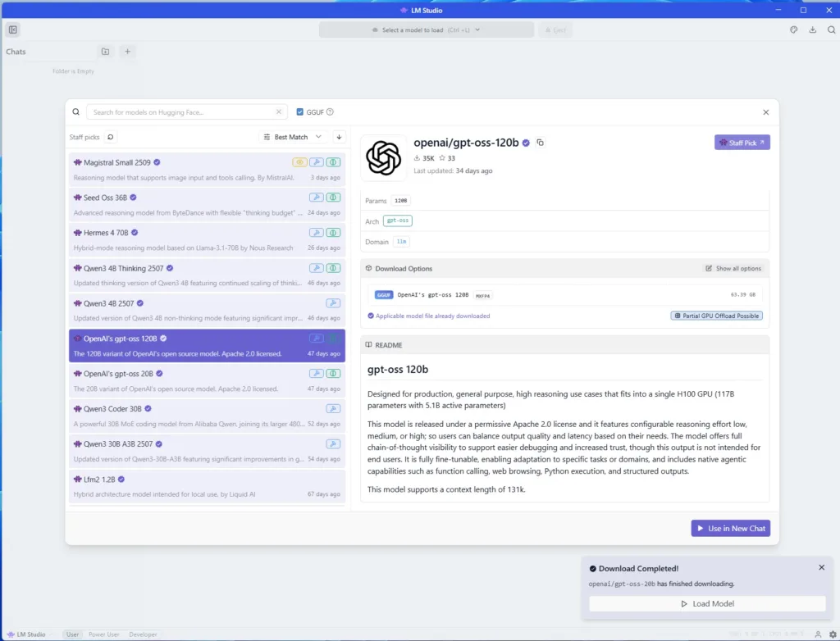Select the Hermes 4 70B model
Screen dimensions: 840x641
click(207, 240)
